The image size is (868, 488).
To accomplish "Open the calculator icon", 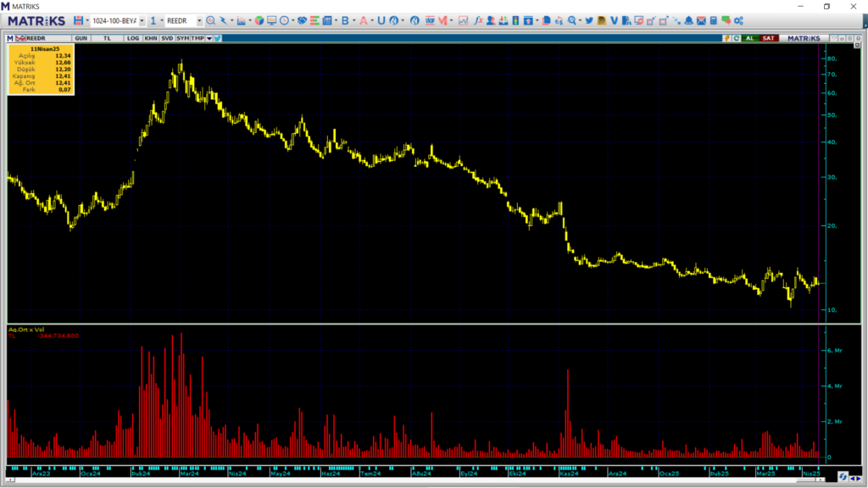I will (x=713, y=20).
